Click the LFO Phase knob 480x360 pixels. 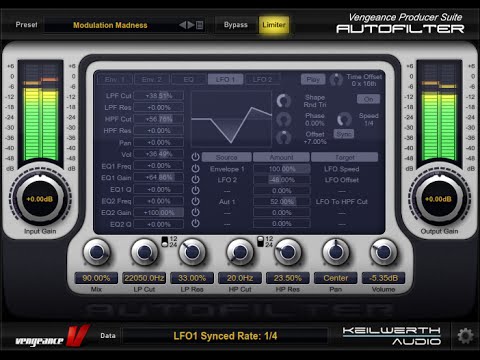284,119
